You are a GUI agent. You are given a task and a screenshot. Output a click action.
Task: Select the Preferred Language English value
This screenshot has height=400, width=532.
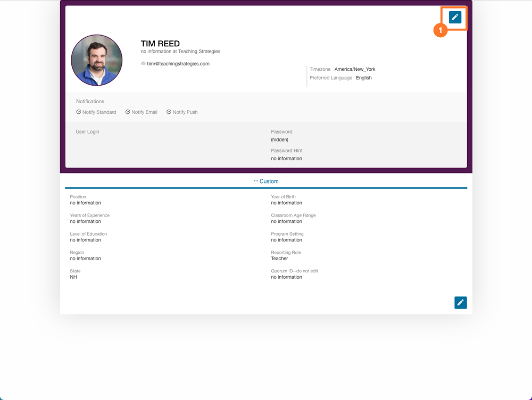(x=363, y=77)
